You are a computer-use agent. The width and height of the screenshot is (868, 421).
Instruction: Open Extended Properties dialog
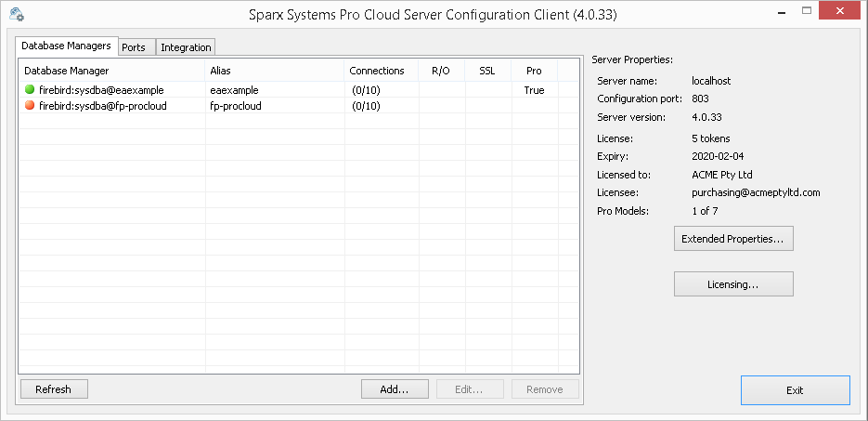733,239
